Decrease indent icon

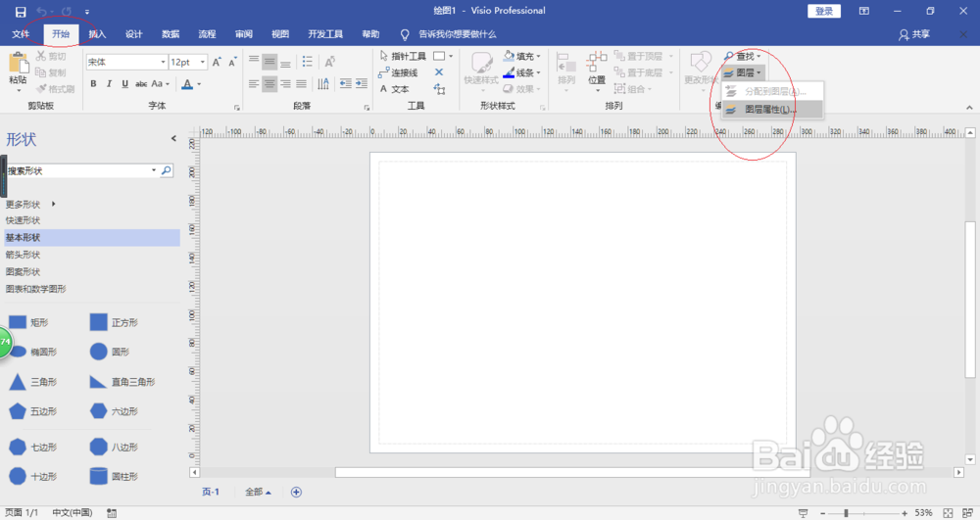tap(345, 83)
